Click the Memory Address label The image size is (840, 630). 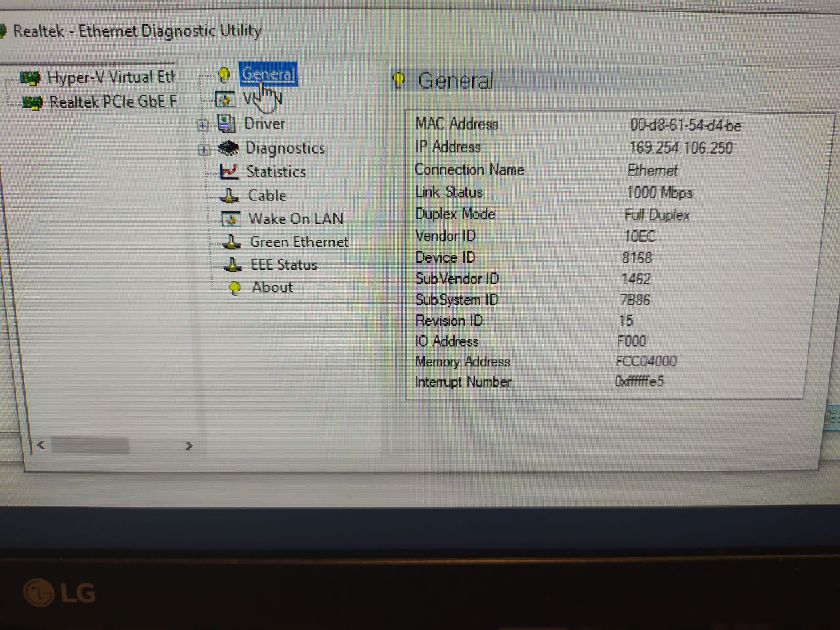click(x=463, y=362)
